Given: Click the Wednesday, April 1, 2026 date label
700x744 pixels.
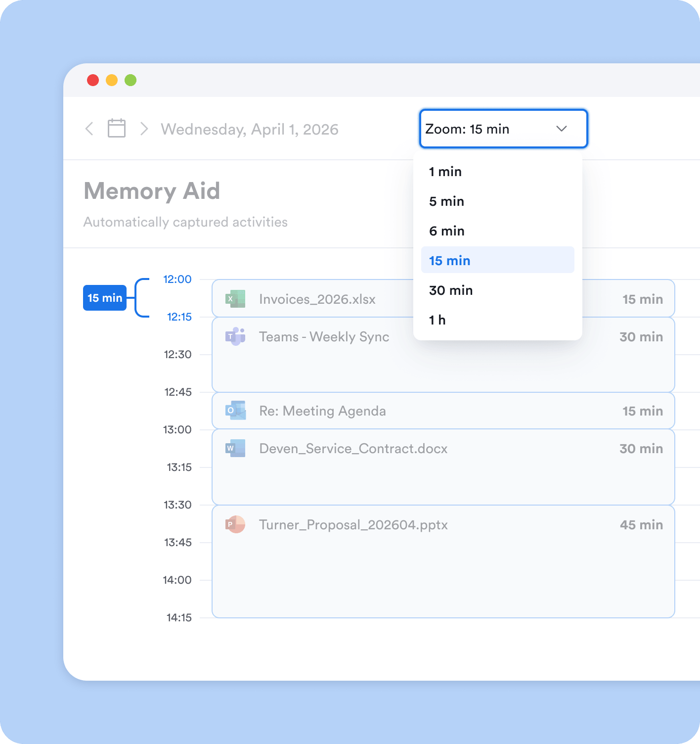Looking at the screenshot, I should pyautogui.click(x=250, y=129).
